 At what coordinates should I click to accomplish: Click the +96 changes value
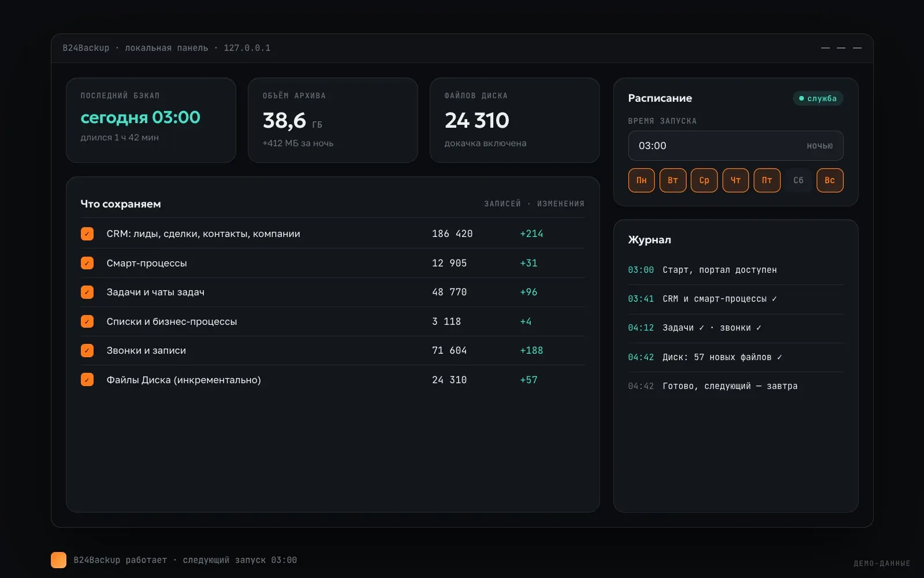tap(528, 292)
